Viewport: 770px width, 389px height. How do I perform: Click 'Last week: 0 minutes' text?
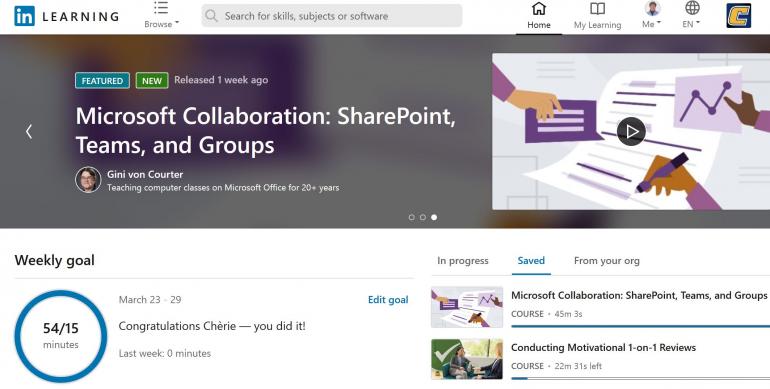pyautogui.click(x=165, y=353)
